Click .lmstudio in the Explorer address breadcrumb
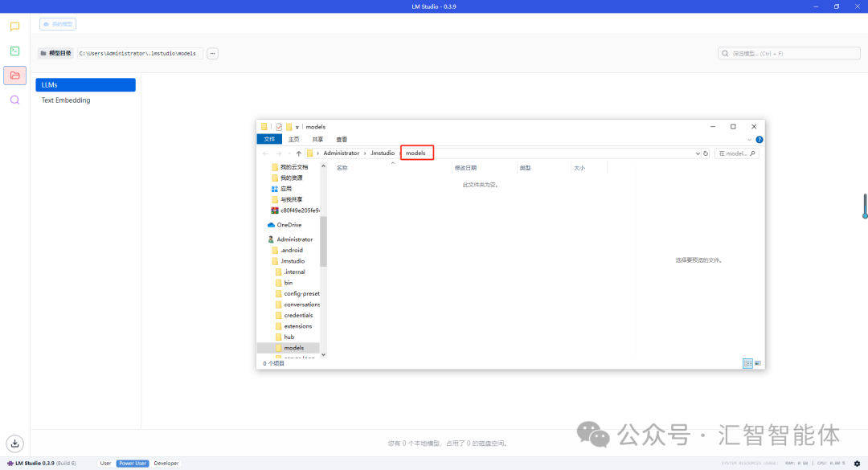Screen dimensions: 868x470 [x=383, y=153]
